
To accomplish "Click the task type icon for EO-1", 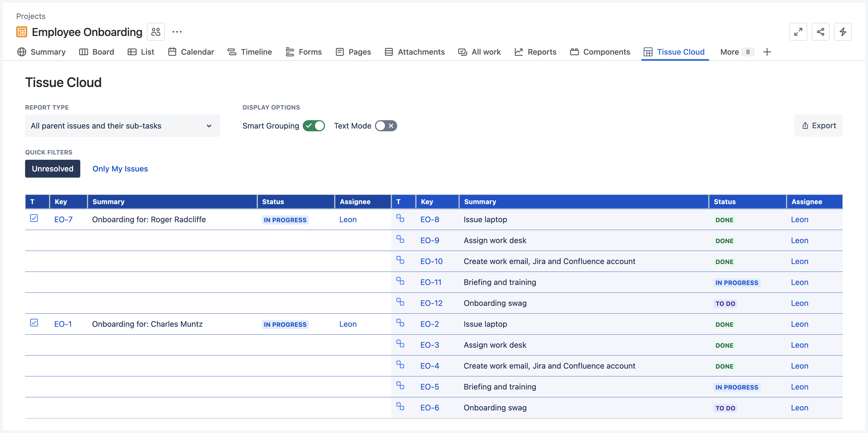I will click(x=34, y=323).
